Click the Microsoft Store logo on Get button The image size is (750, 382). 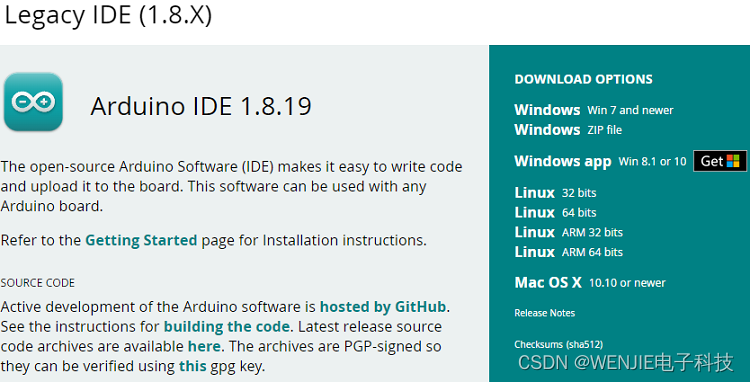click(x=732, y=161)
